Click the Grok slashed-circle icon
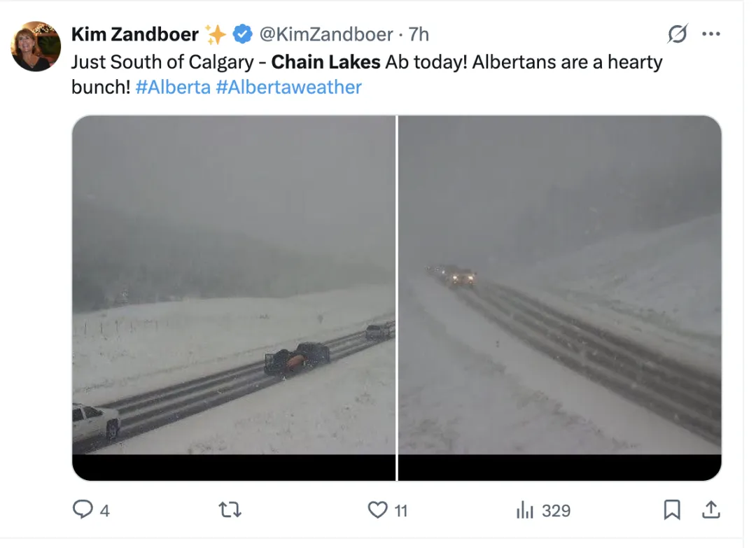The image size is (756, 548). click(678, 34)
